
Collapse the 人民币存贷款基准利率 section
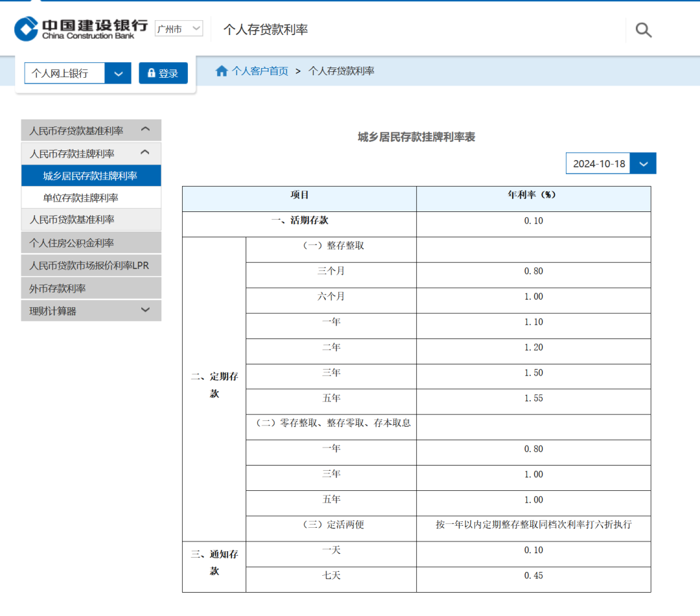(x=145, y=130)
